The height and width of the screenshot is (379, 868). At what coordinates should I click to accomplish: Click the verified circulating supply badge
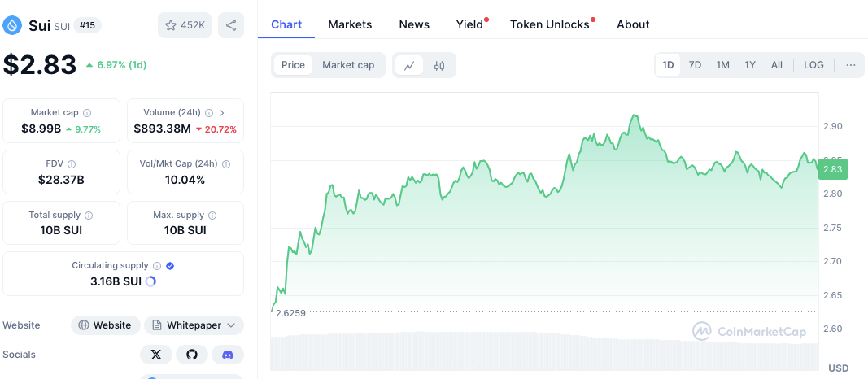tap(170, 266)
